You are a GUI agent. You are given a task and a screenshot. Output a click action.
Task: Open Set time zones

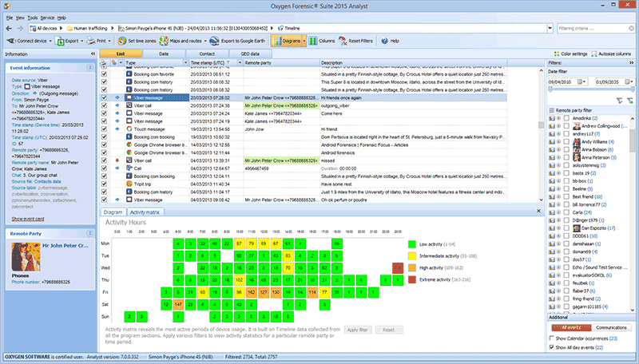137,41
